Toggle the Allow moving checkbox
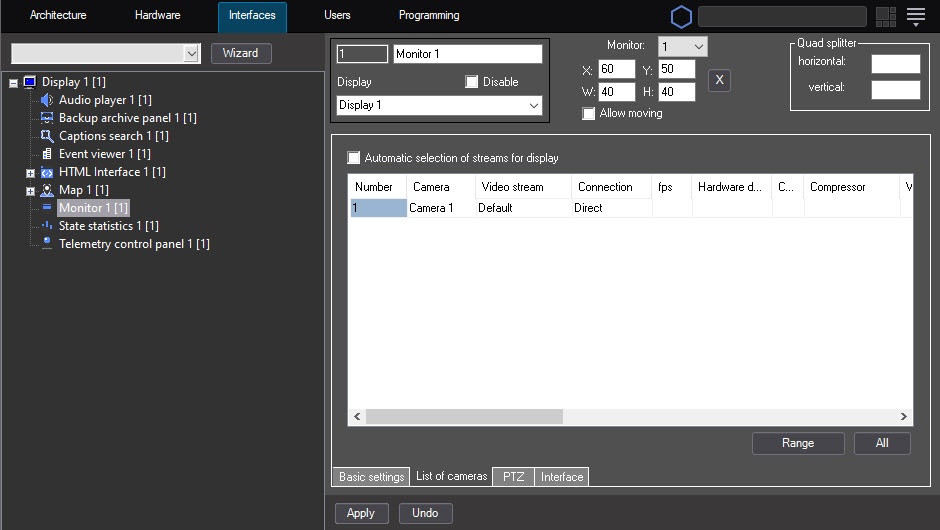The image size is (940, 530). [589, 114]
